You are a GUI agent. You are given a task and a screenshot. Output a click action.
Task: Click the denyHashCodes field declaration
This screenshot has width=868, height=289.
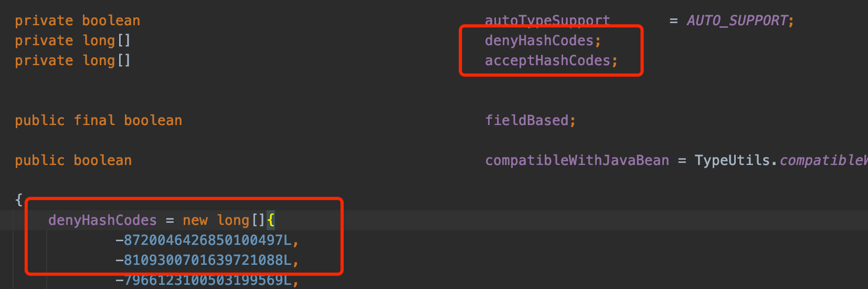click(543, 40)
